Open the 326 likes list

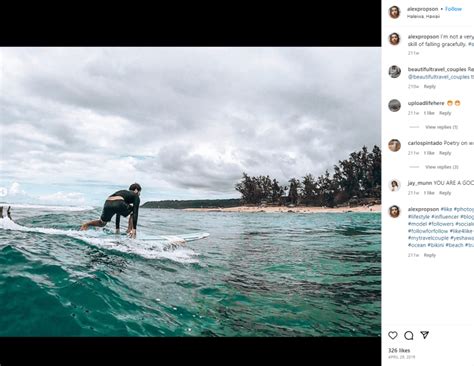tap(399, 350)
